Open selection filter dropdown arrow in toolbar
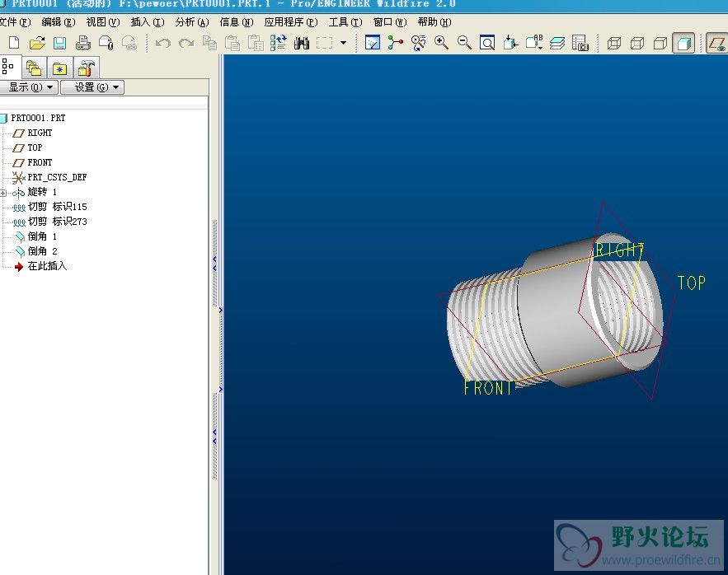This screenshot has height=575, width=728. 343,43
